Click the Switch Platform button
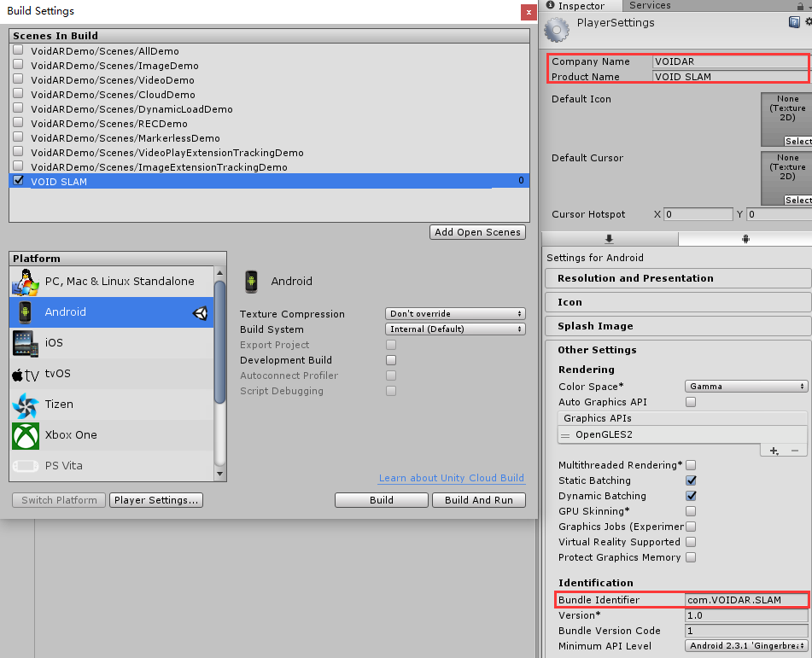This screenshot has height=658, width=812. click(x=59, y=500)
